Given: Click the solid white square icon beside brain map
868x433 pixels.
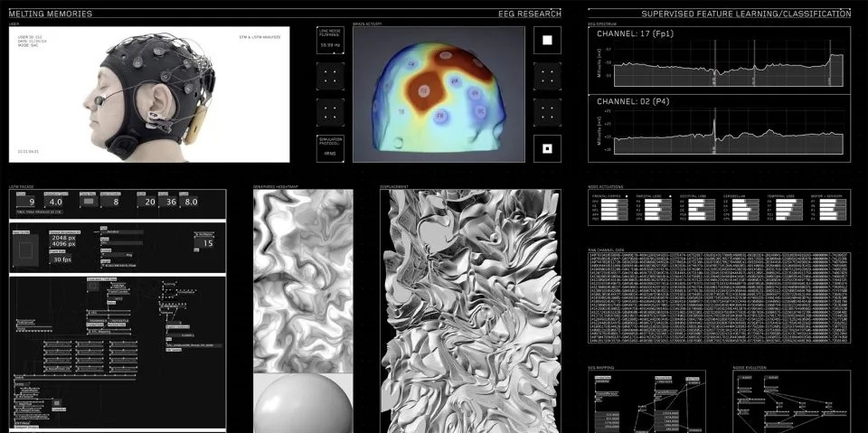Looking at the screenshot, I should point(547,40).
